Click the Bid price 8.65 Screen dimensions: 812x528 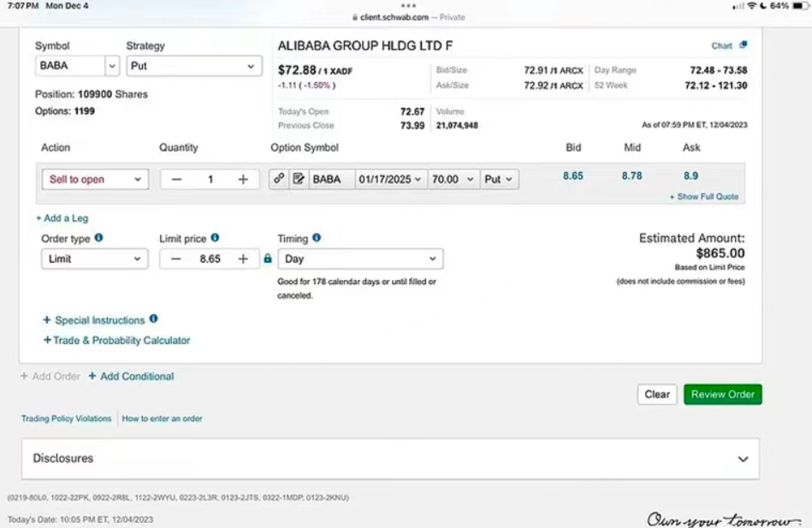(x=572, y=175)
